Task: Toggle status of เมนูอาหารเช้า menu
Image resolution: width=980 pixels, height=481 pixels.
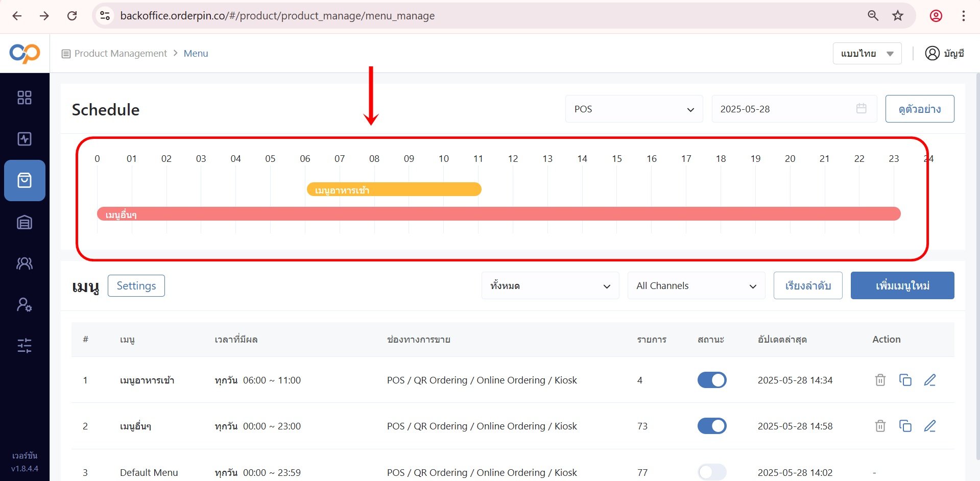Action: click(x=712, y=380)
